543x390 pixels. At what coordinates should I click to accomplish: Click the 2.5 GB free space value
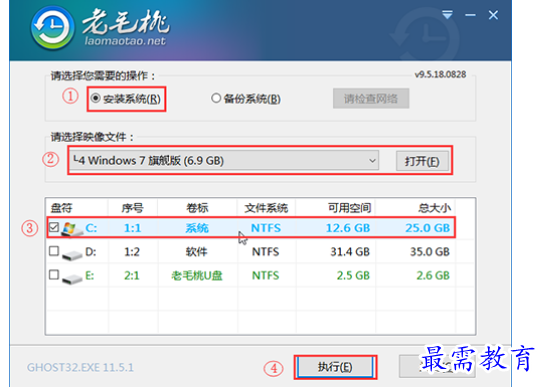pos(353,275)
